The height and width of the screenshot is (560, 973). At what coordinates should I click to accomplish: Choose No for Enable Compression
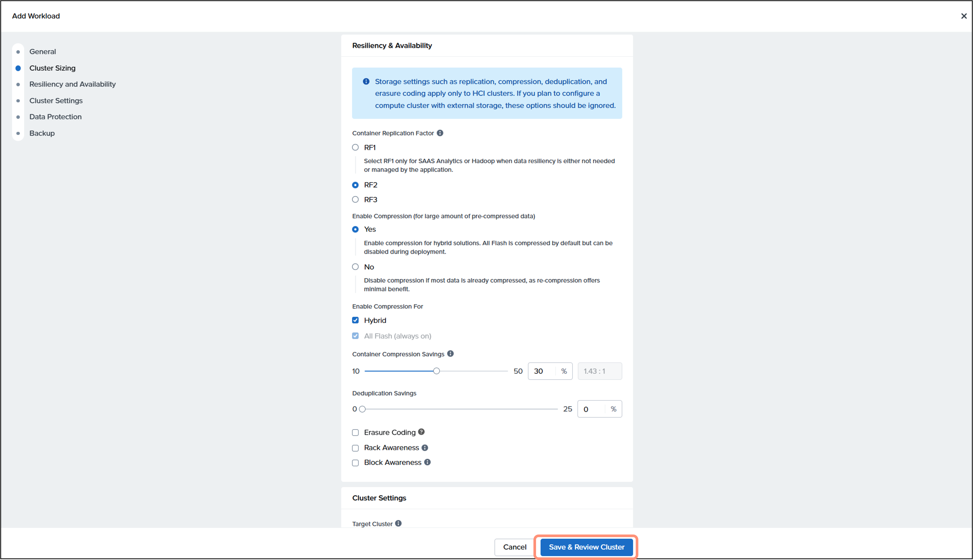pyautogui.click(x=355, y=267)
